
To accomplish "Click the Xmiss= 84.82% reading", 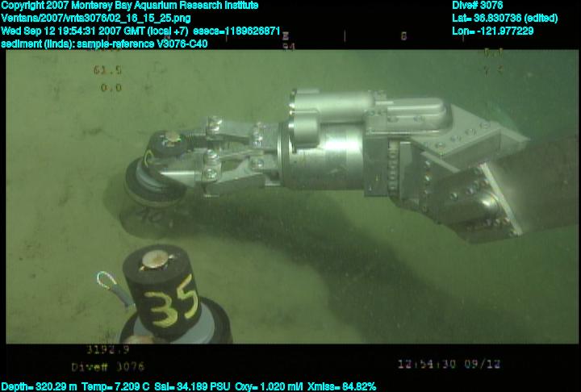I will click(x=341, y=387).
